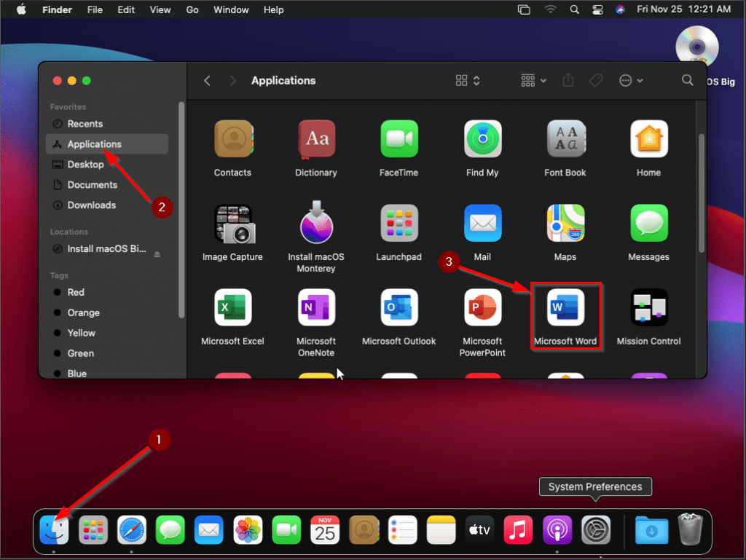Viewport: 746px width, 560px height.
Task: Open Mission Control app
Action: [x=649, y=307]
